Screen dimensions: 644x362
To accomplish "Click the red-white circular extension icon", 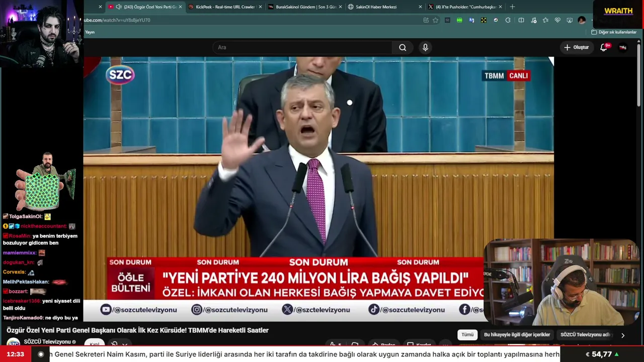I will 496,20.
